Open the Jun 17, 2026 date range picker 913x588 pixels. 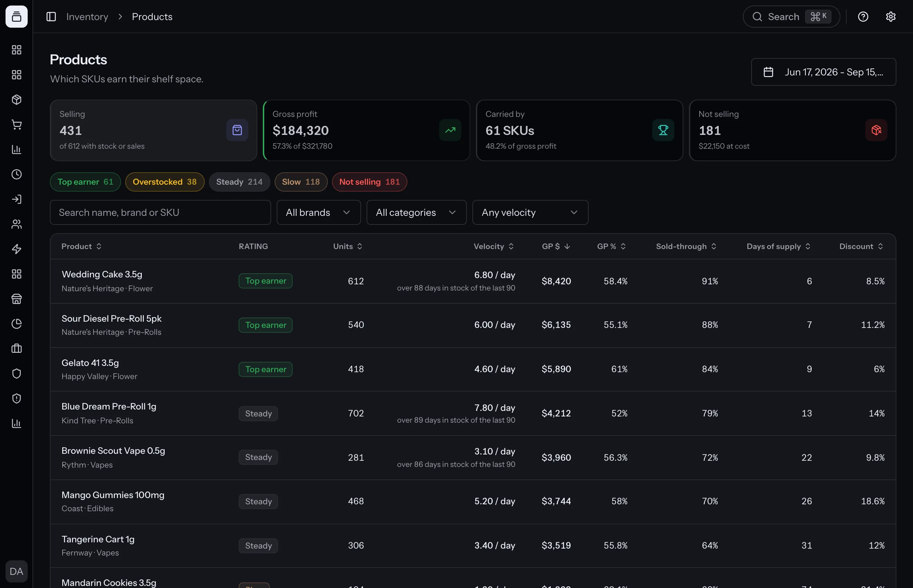(823, 72)
